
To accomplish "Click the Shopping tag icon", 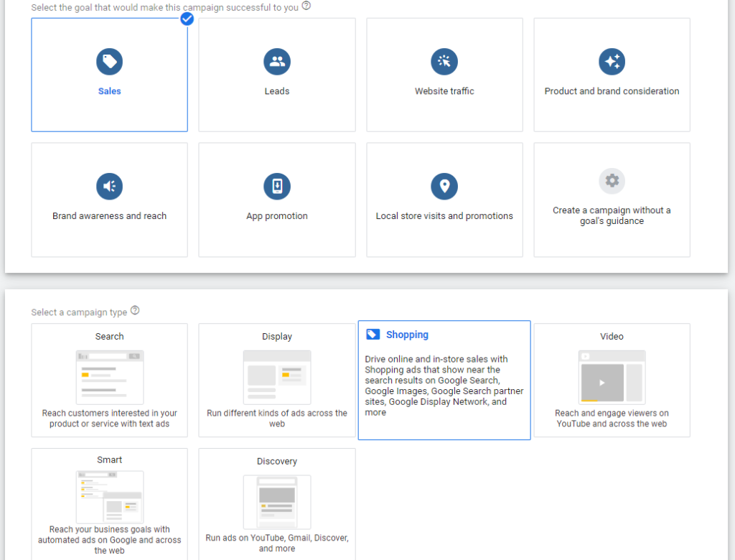I will click(x=373, y=335).
